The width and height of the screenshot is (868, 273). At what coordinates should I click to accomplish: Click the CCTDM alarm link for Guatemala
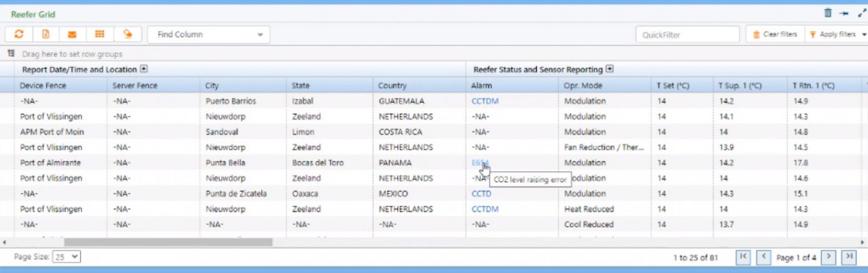pyautogui.click(x=485, y=101)
